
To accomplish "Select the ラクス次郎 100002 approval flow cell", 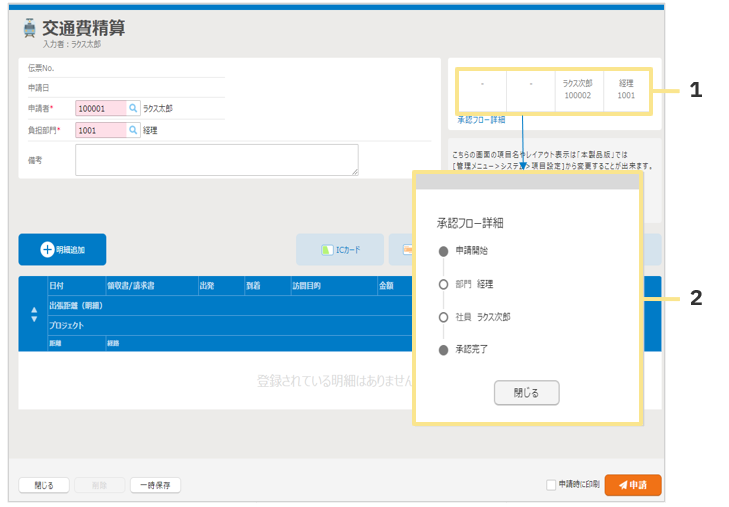I will [x=578, y=90].
